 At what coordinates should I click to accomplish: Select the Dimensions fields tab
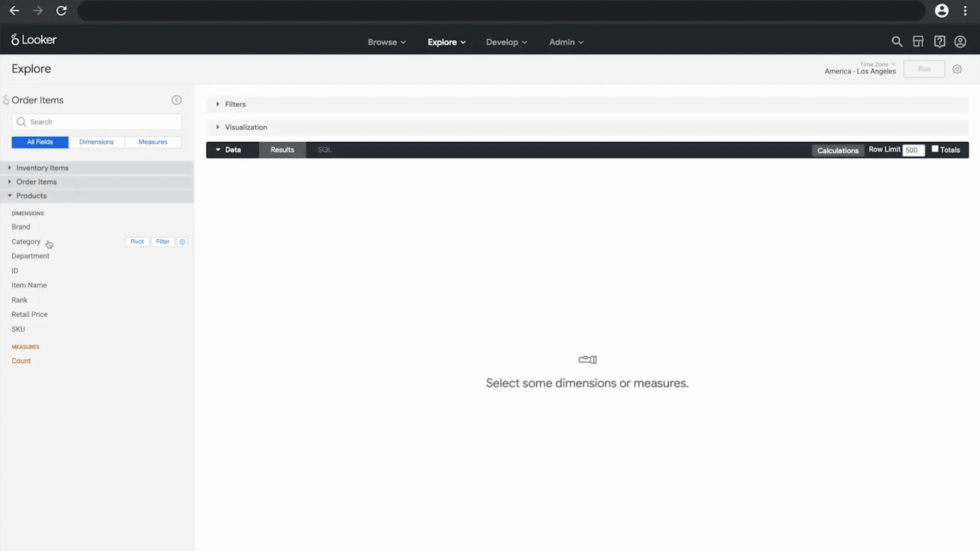(96, 142)
